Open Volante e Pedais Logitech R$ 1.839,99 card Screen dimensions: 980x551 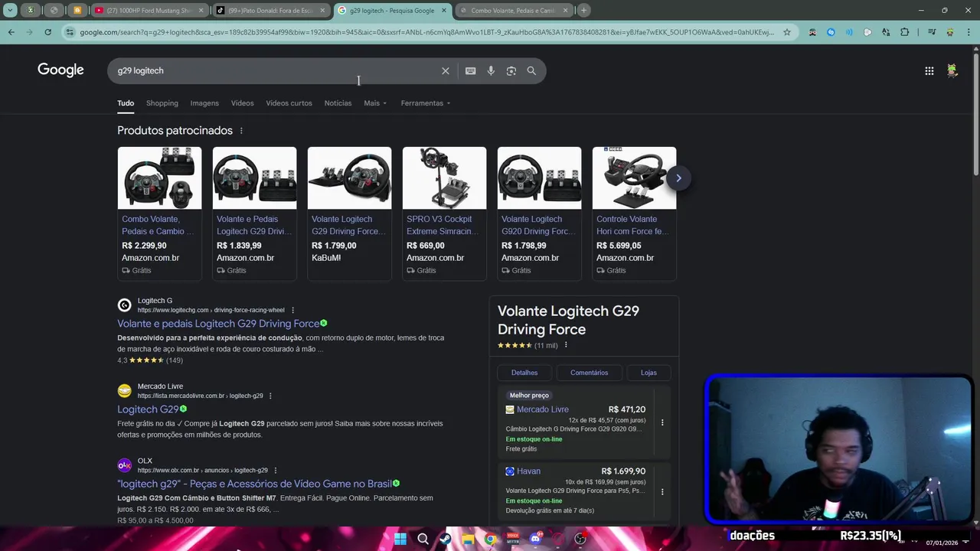pos(254,214)
